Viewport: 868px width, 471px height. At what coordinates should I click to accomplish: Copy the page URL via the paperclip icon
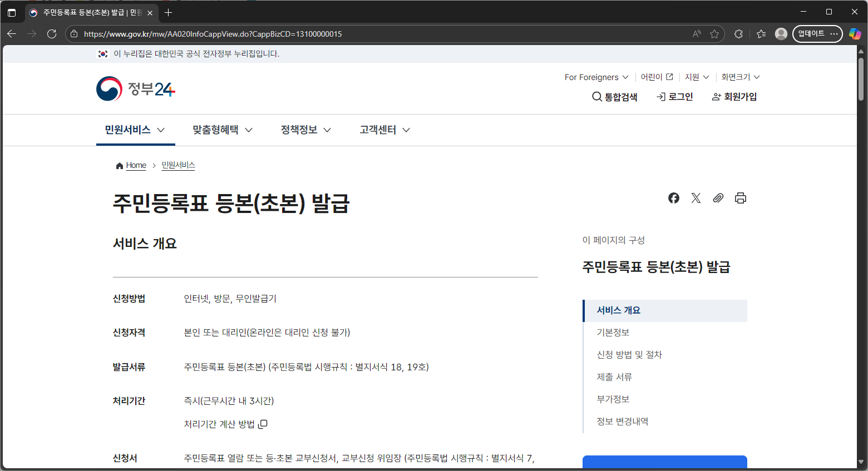(x=718, y=198)
